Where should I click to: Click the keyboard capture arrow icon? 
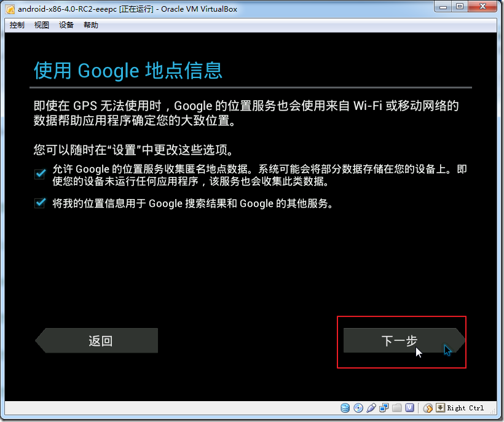coord(440,408)
